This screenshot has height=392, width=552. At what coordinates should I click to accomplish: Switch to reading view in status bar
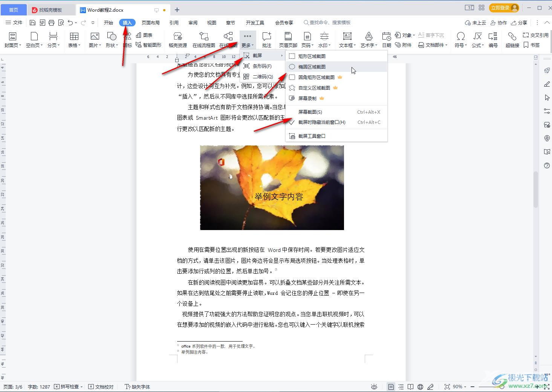[x=411, y=387]
